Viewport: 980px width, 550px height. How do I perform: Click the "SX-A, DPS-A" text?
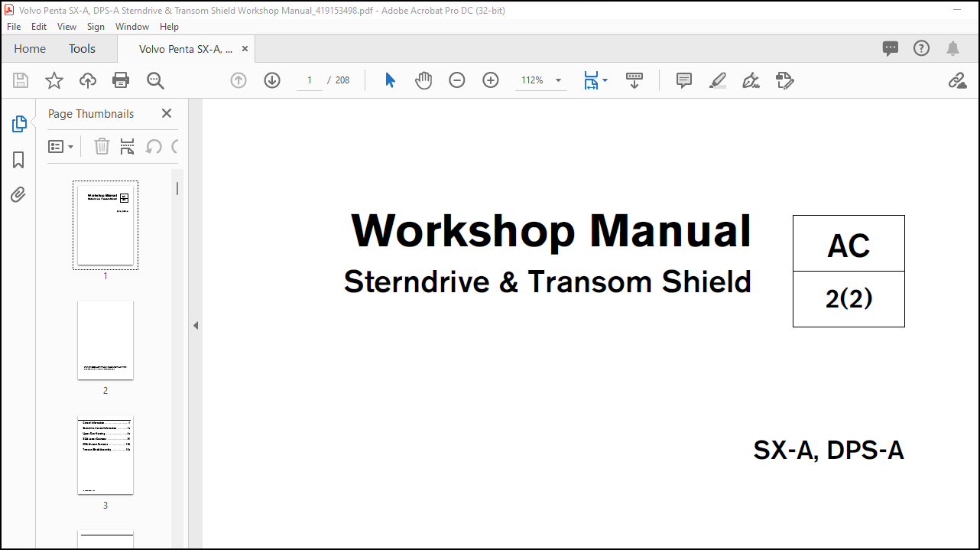click(x=829, y=450)
